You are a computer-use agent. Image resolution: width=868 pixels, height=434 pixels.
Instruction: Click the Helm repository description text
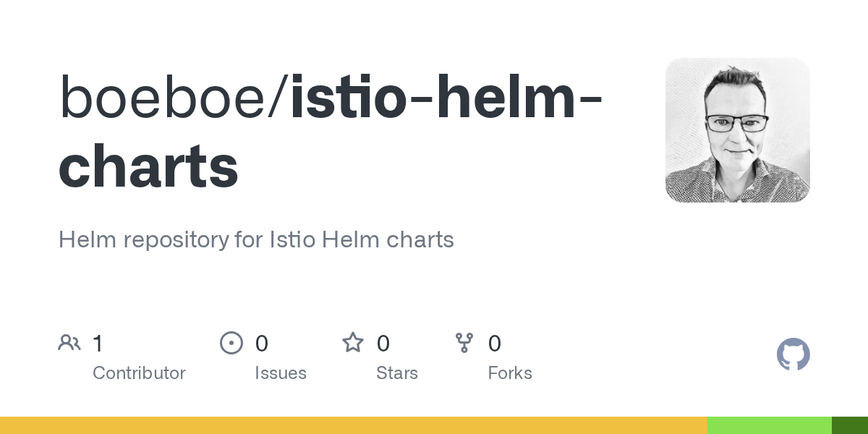point(256,239)
